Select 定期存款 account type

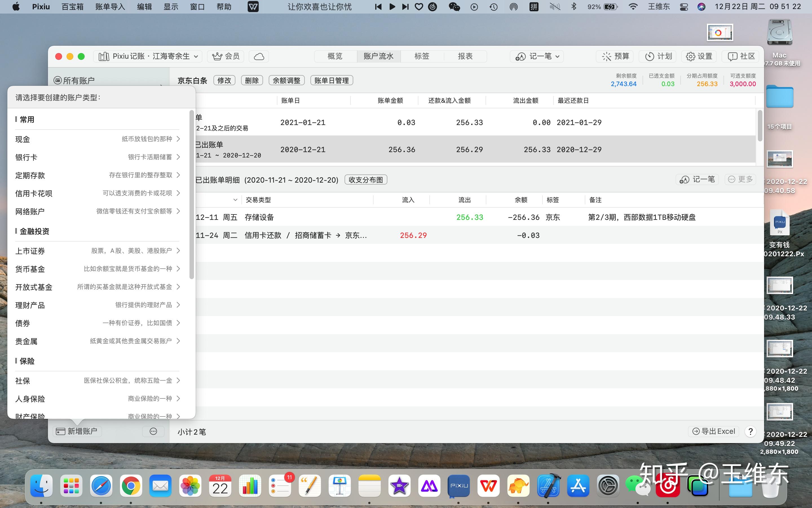[x=98, y=175]
